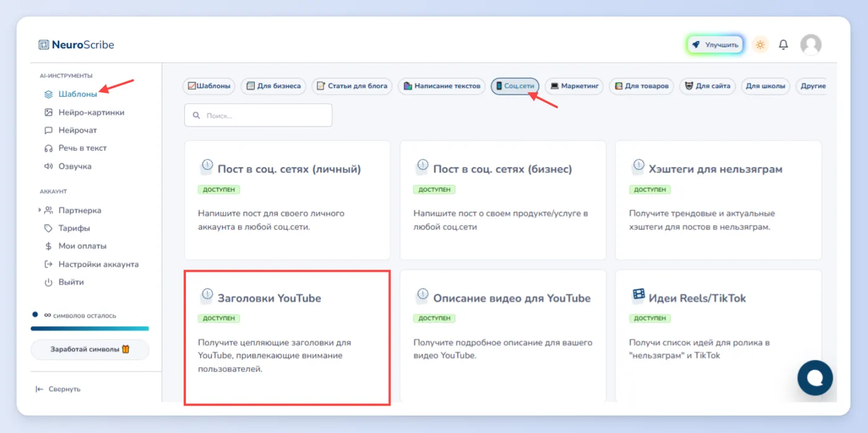Collapse the sidebar with Свернуть
This screenshot has height=433, width=868.
[58, 389]
